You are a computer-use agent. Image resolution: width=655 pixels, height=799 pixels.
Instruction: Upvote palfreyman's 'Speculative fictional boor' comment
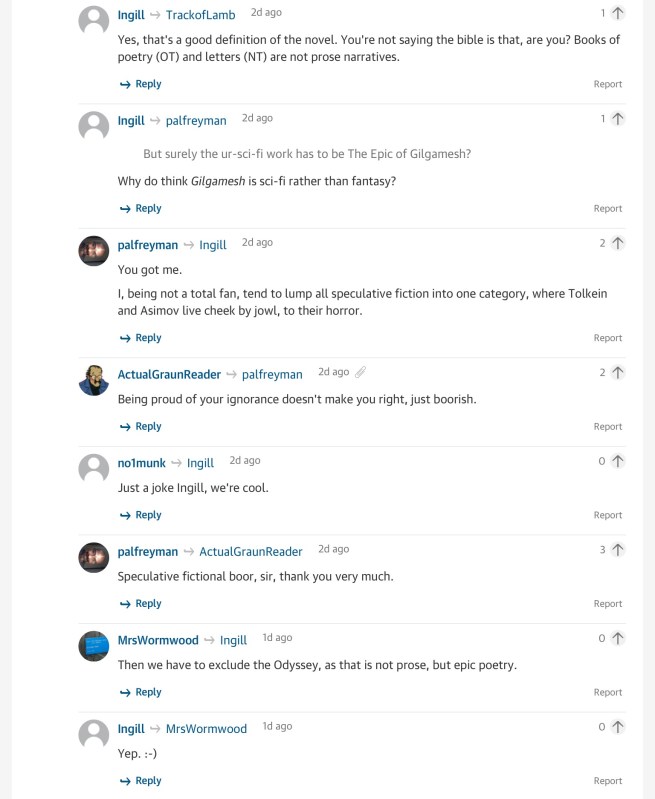[x=617, y=550]
